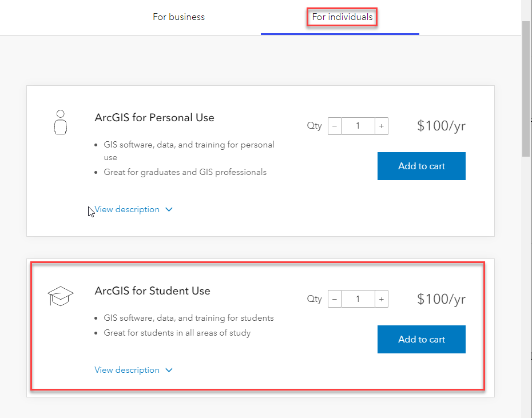Click the Personal Use quantity input field

pos(358,126)
